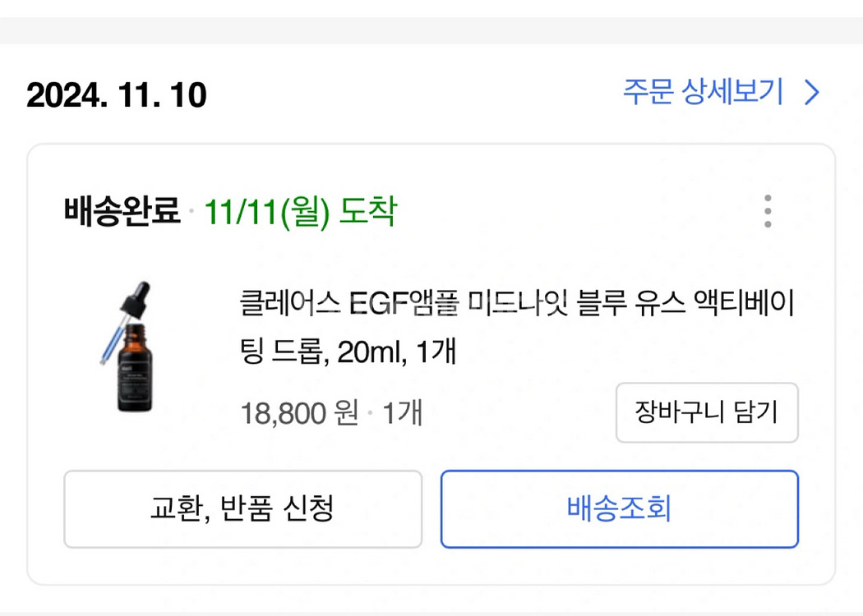Click the order card container area
863x616 pixels.
(431, 361)
